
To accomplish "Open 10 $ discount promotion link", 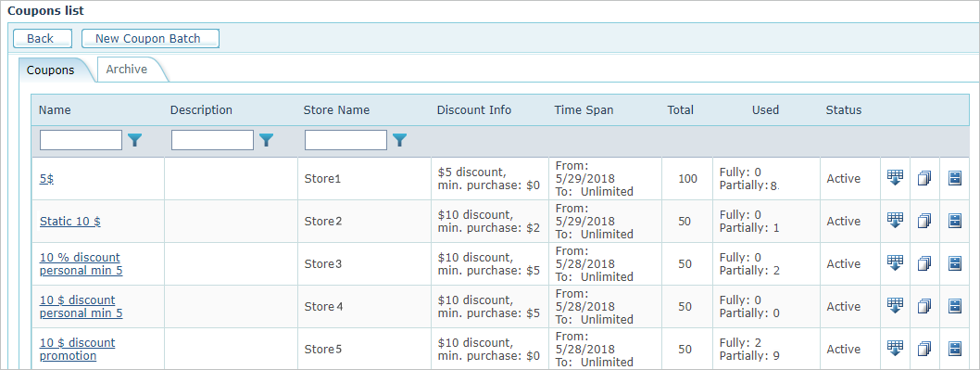I will click(x=78, y=350).
